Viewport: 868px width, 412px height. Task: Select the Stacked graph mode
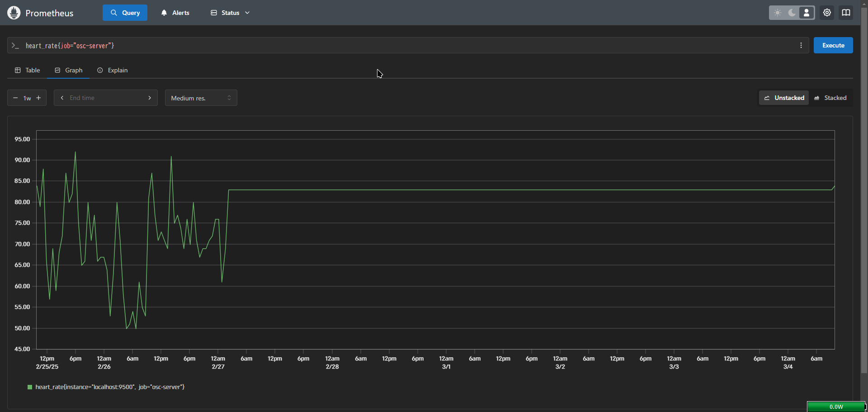(x=830, y=98)
